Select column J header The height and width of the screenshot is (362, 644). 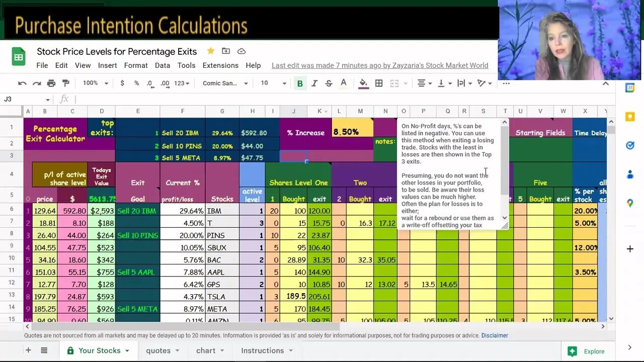[293, 111]
